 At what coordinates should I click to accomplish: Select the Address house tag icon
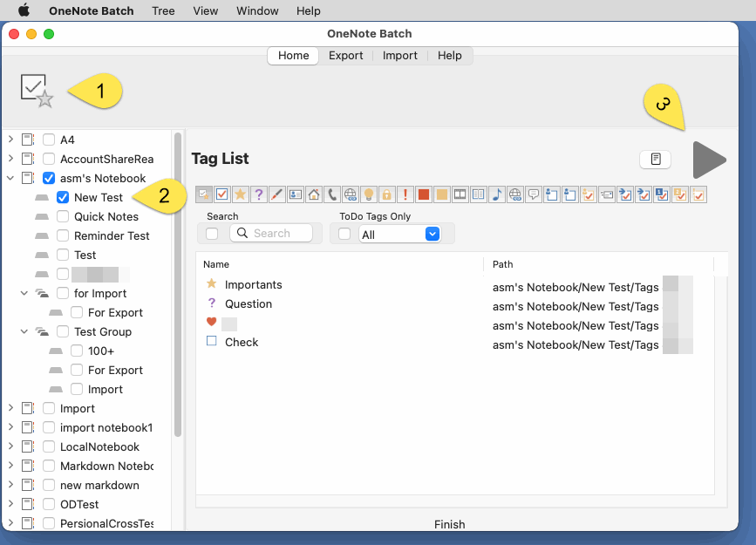click(314, 194)
